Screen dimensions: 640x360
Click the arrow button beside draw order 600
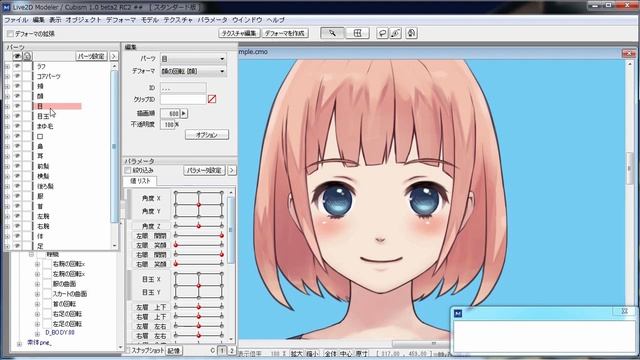(184, 113)
